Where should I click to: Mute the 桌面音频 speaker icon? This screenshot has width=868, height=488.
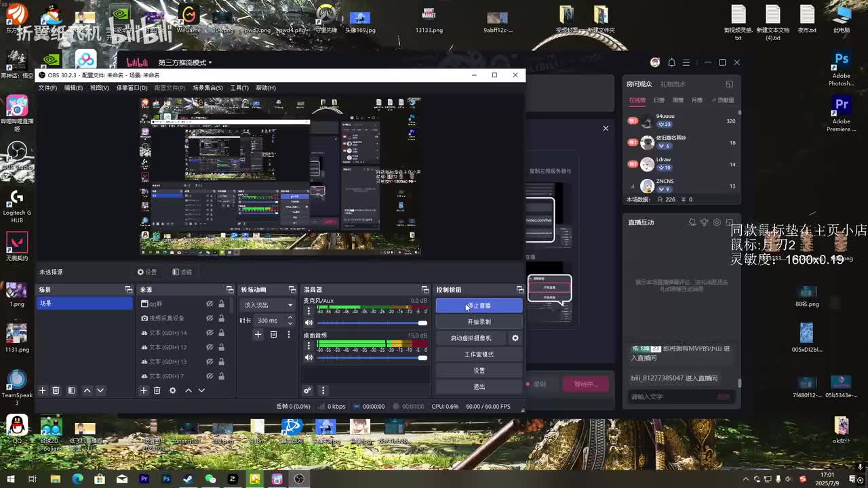coord(309,357)
